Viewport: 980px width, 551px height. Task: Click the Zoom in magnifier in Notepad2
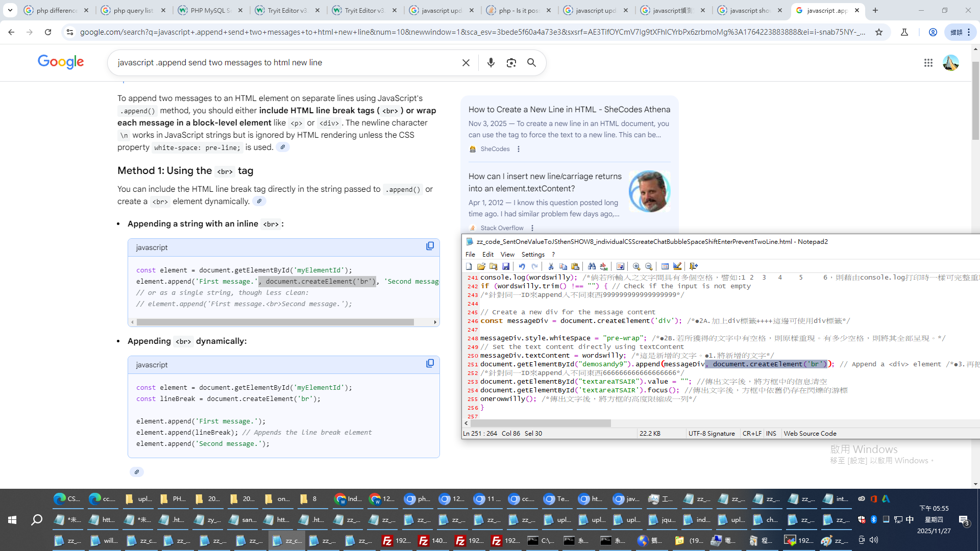pyautogui.click(x=636, y=266)
